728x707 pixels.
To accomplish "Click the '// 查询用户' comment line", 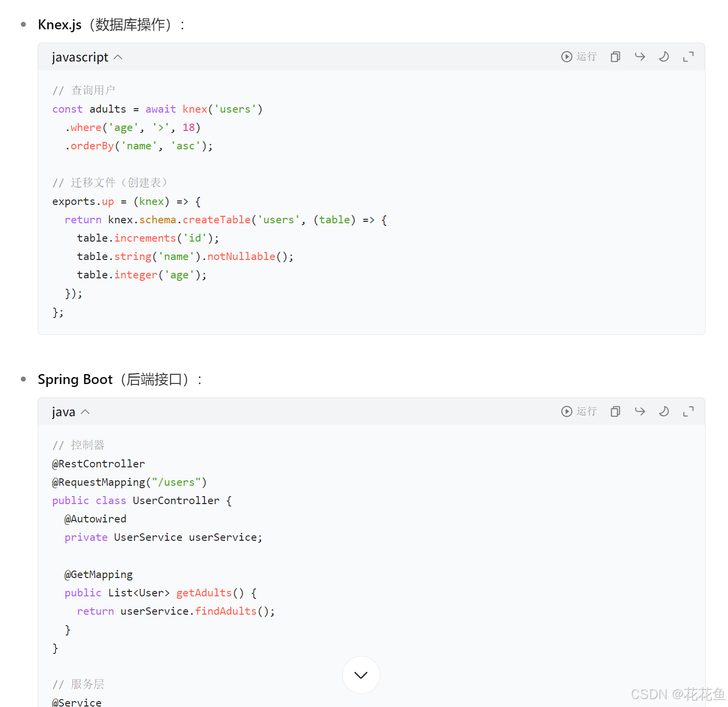I will pos(83,90).
